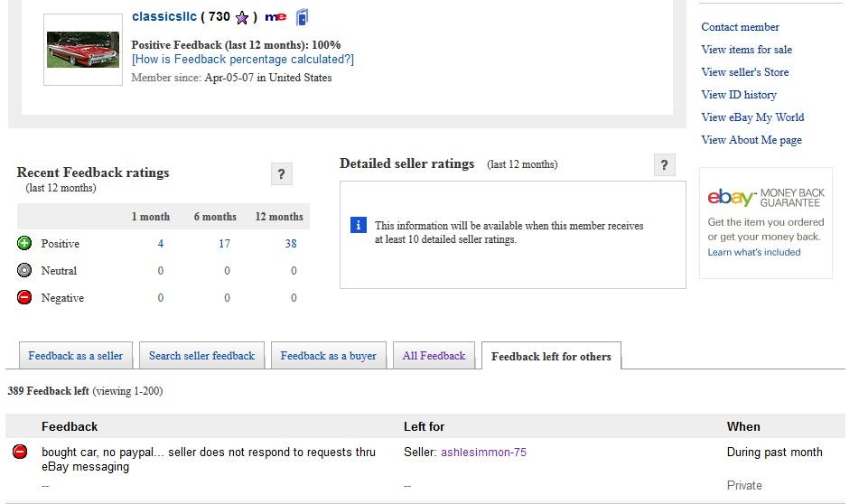The image size is (859, 504).
Task: Click the blue info icon in seller ratings
Action: pyautogui.click(x=358, y=225)
